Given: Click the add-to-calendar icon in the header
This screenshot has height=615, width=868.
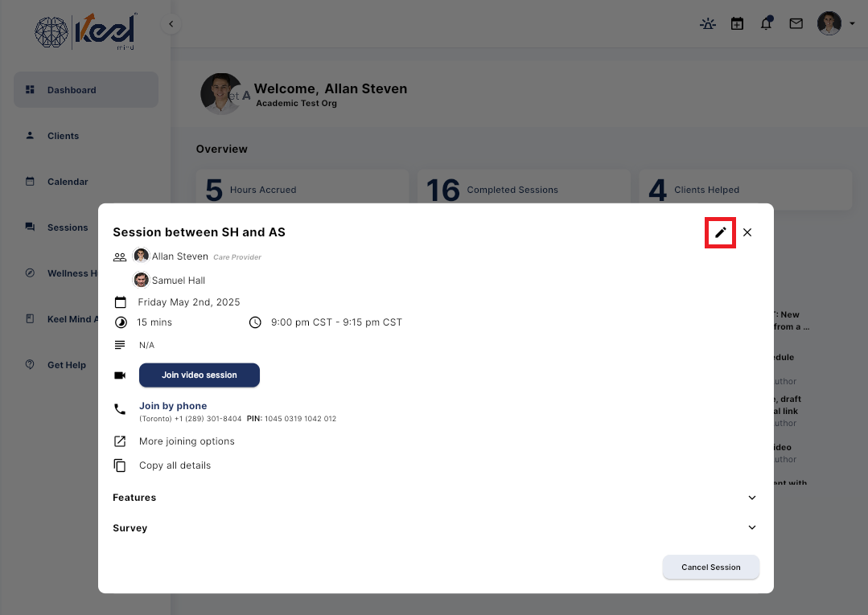Looking at the screenshot, I should pos(737,23).
